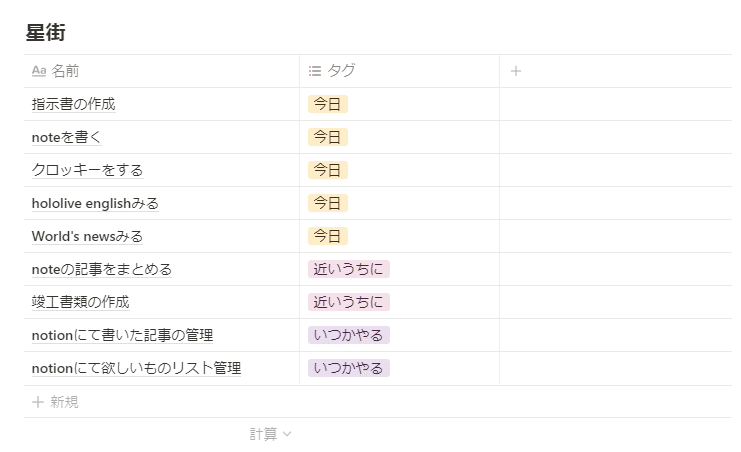Expand the 計算 chevron dropdown
Screen dimensions: 741x452
coord(288,434)
